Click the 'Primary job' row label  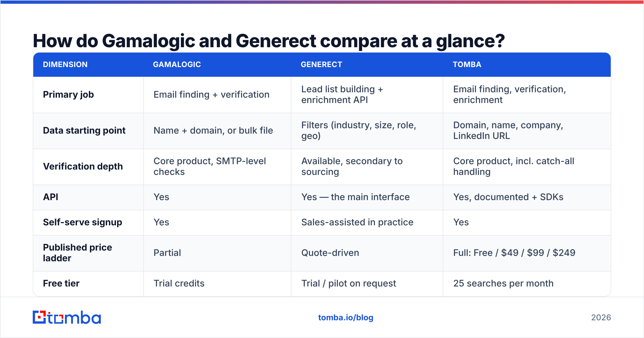click(68, 94)
